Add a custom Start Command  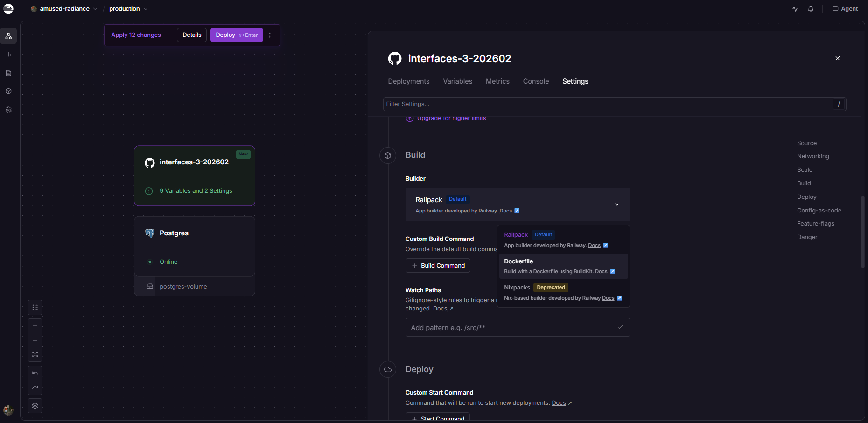[x=438, y=416]
